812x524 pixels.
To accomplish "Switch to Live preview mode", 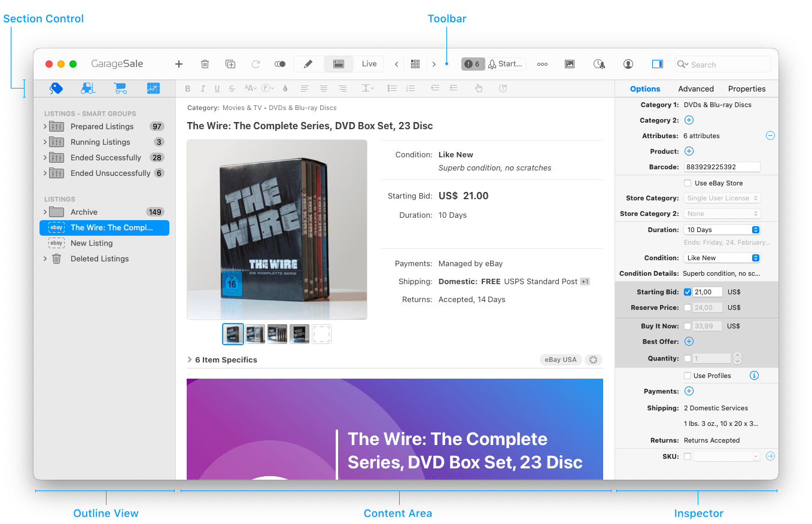I will (369, 64).
